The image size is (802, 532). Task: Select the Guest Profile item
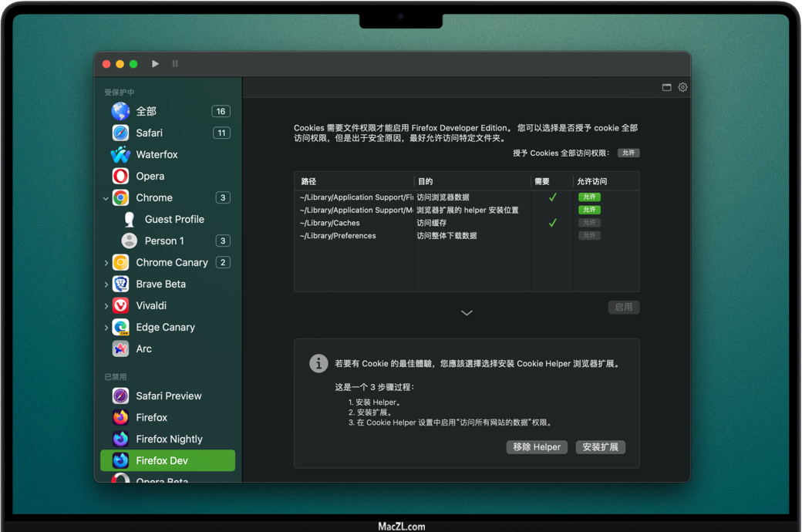click(x=174, y=220)
